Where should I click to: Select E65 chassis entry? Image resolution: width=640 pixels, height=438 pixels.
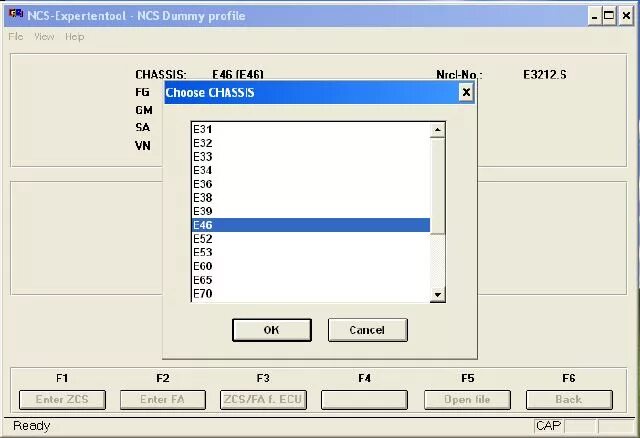tap(311, 280)
